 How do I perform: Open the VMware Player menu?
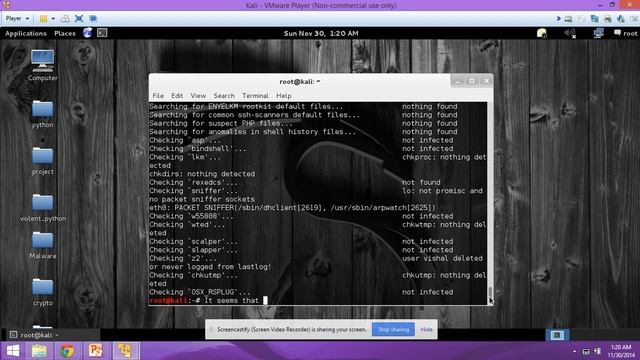click(17, 18)
